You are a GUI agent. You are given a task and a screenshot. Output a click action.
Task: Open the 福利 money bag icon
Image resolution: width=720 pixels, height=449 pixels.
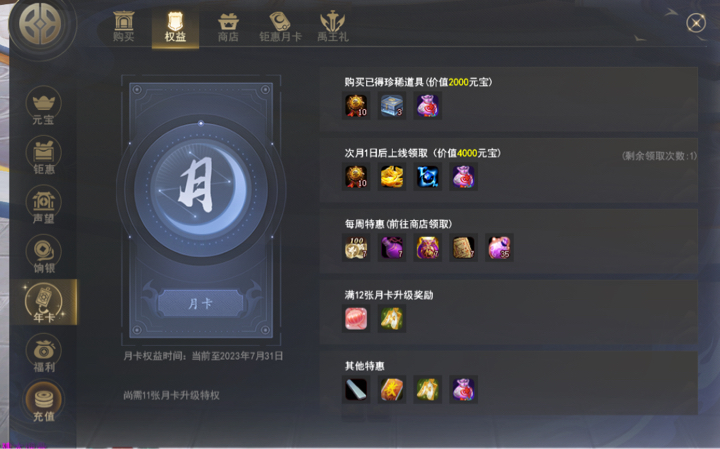pyautogui.click(x=44, y=354)
